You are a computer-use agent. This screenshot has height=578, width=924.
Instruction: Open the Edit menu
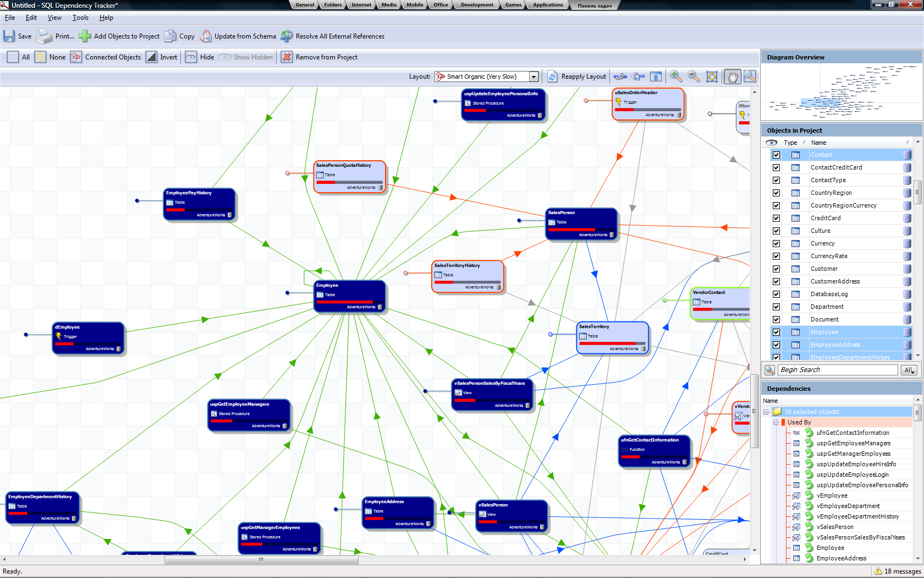tap(31, 18)
